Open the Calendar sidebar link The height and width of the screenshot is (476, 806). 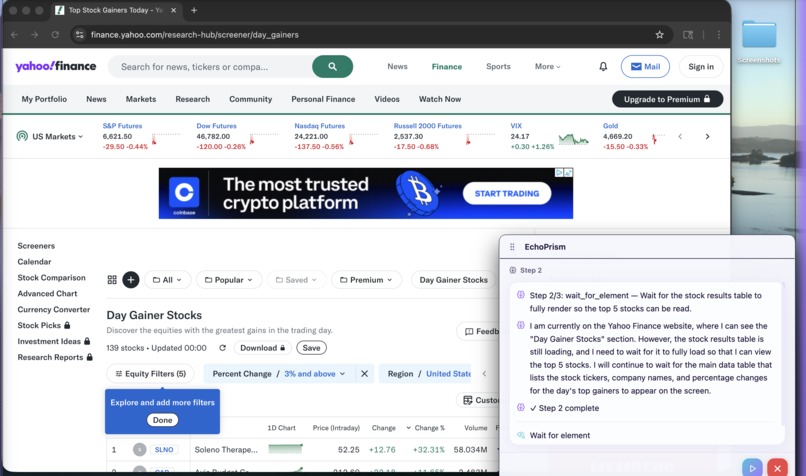click(34, 262)
